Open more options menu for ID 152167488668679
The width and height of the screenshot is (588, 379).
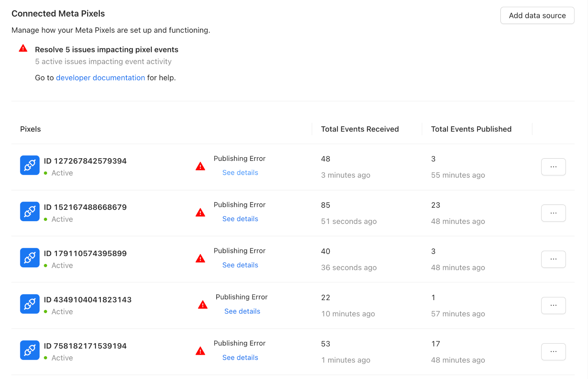553,213
